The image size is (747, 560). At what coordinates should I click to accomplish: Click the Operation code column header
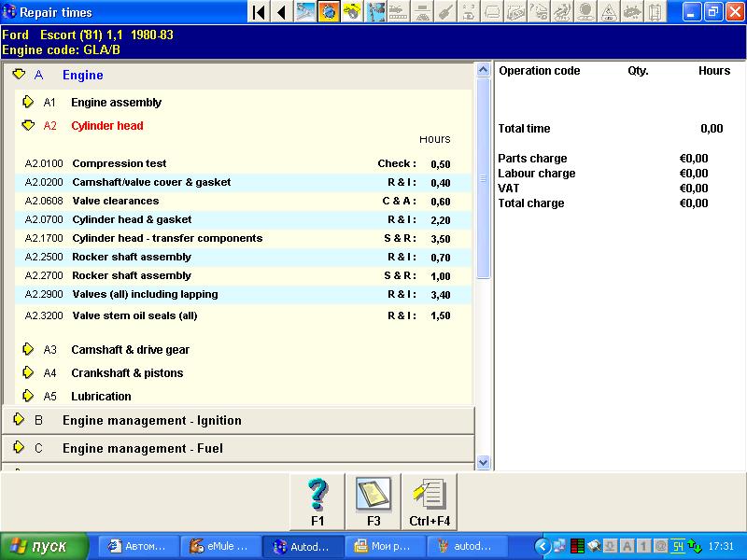pos(540,71)
